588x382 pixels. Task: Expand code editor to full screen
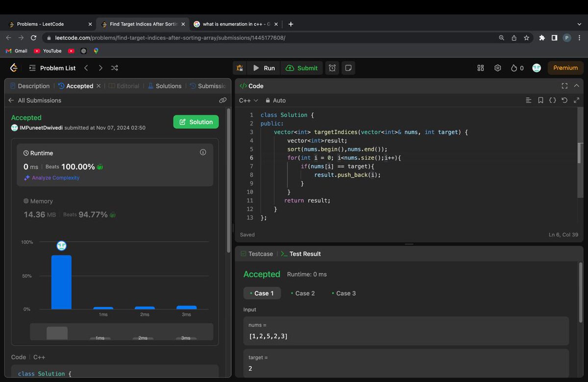[x=576, y=100]
